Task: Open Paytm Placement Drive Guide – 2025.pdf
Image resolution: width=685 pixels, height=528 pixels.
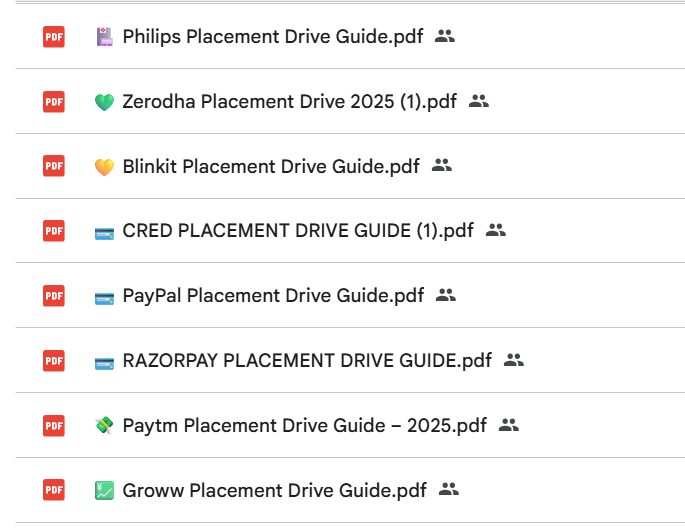Action: [x=304, y=426]
